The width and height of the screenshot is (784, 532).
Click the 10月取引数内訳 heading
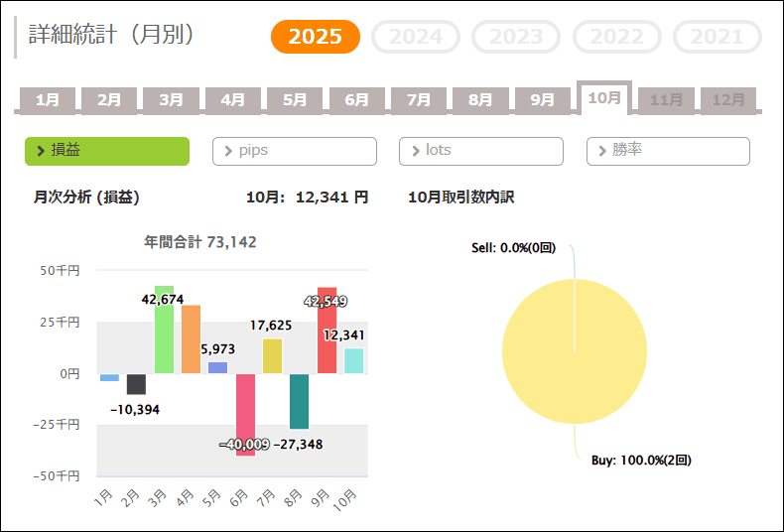[x=461, y=197]
